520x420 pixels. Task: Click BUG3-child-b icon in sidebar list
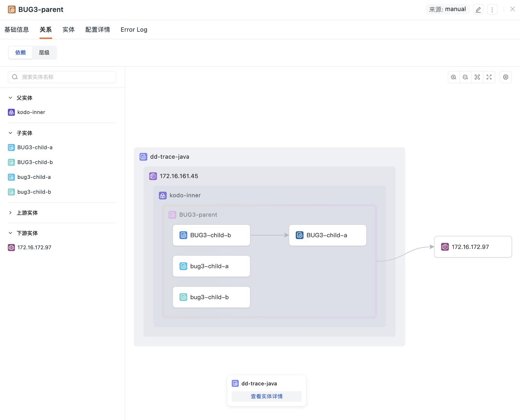click(11, 162)
